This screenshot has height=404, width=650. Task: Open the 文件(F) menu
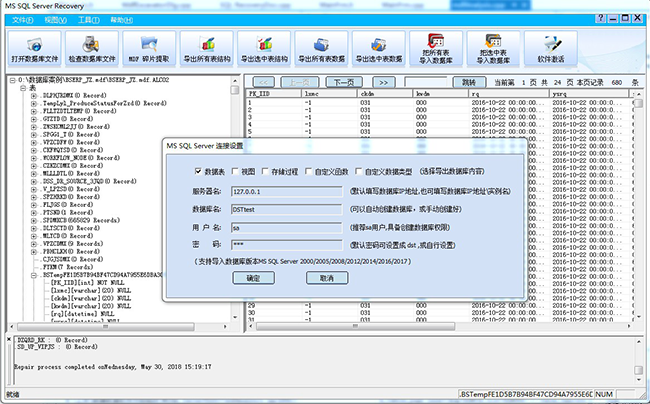pyautogui.click(x=22, y=20)
